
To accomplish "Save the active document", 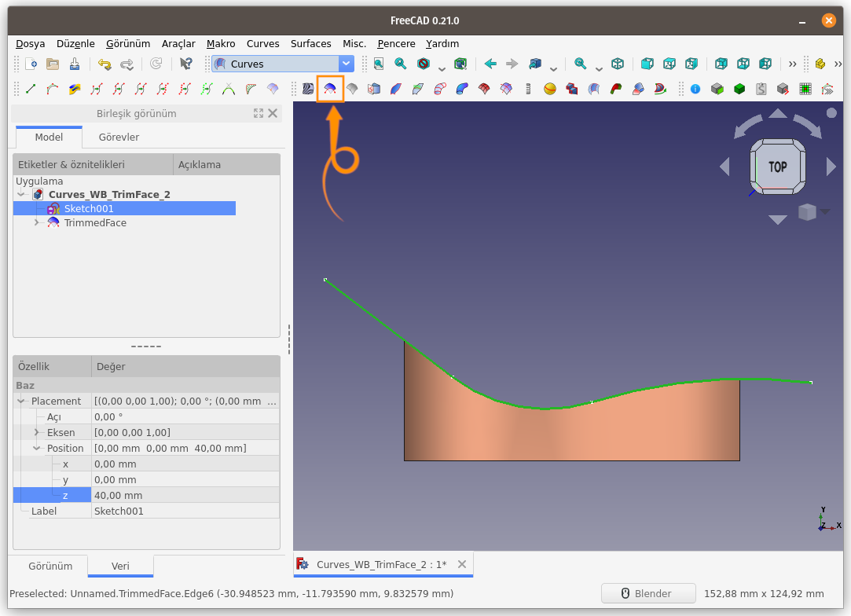I will click(75, 64).
